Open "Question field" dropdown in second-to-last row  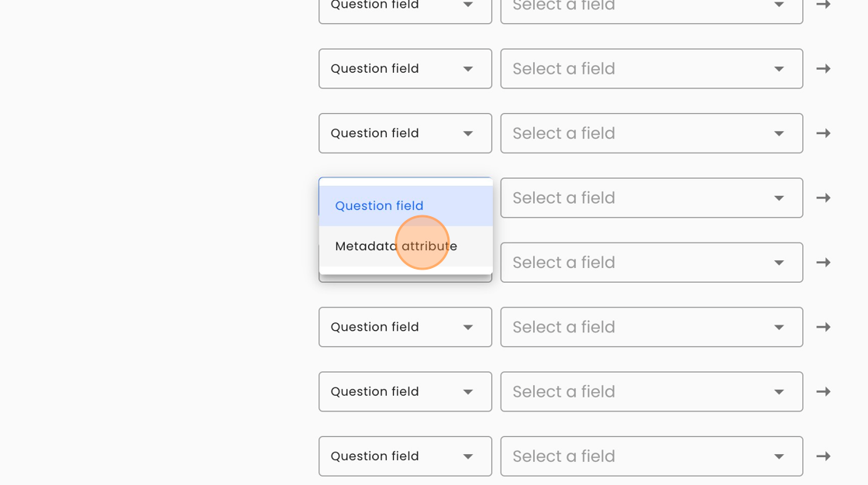405,392
